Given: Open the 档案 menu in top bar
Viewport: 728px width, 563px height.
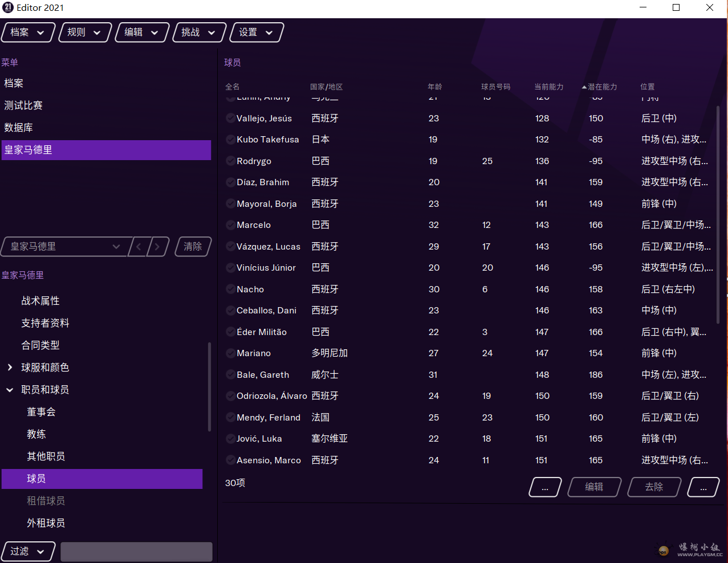Looking at the screenshot, I should tap(28, 32).
